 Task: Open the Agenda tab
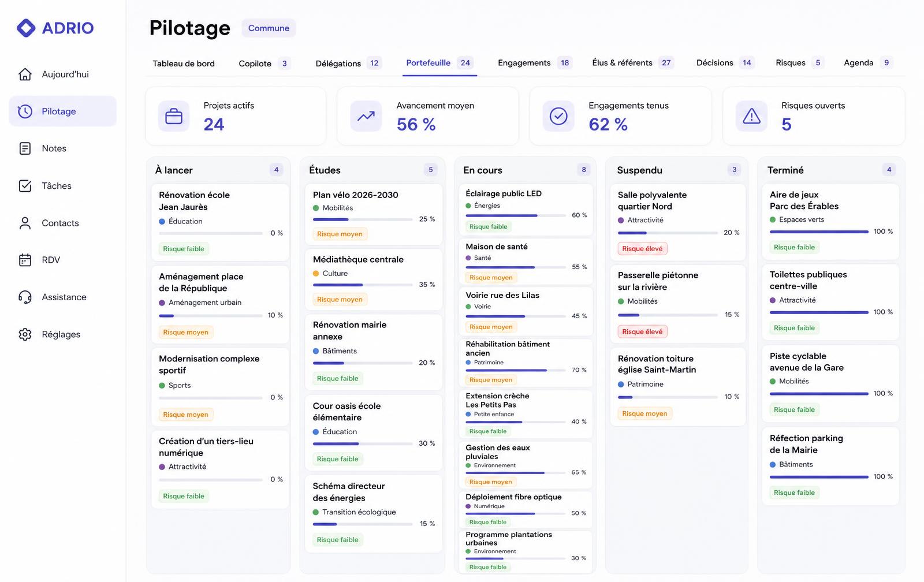click(x=869, y=63)
